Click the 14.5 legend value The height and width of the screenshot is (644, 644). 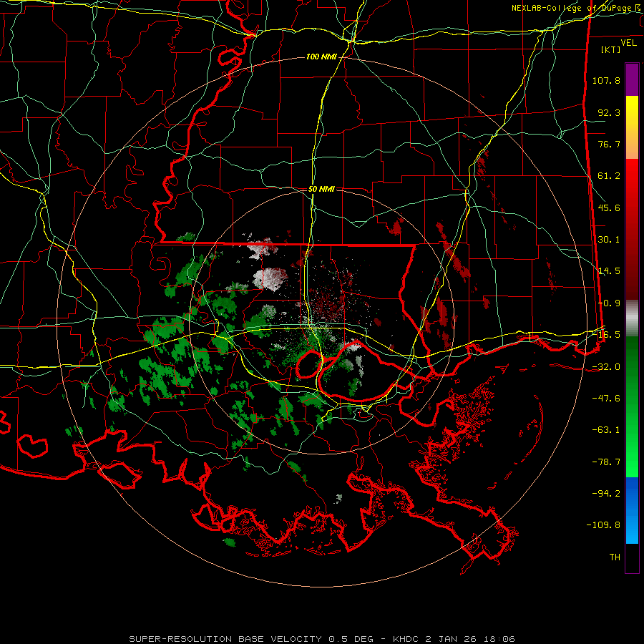[x=609, y=271]
